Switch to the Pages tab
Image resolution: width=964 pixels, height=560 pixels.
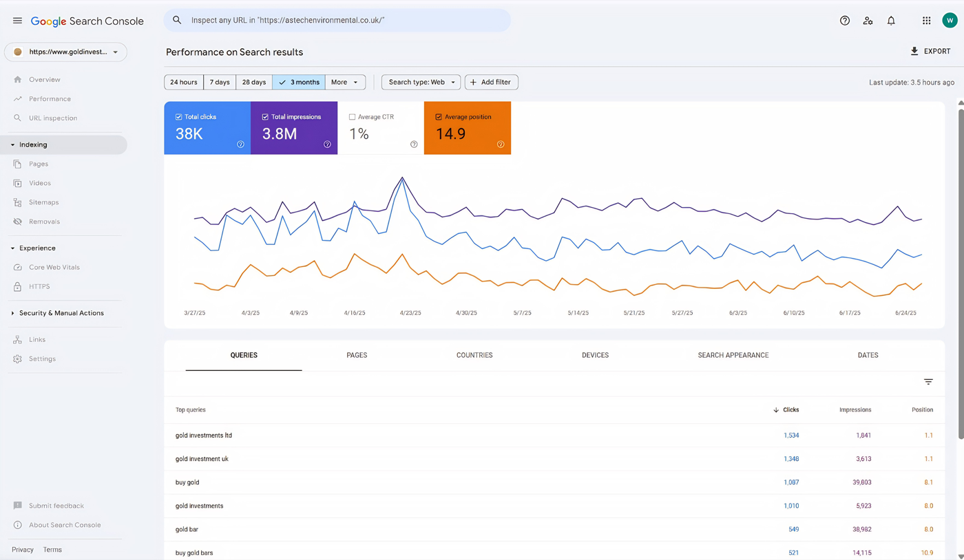357,356
